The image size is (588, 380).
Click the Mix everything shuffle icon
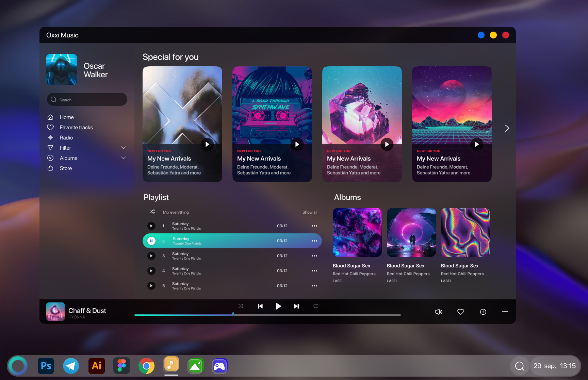[152, 212]
